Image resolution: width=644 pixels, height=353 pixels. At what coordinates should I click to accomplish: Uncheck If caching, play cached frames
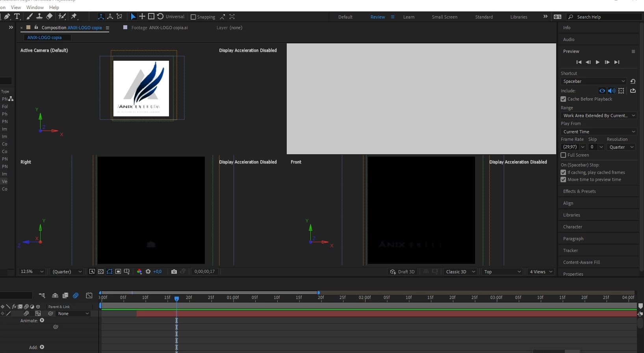tap(563, 172)
